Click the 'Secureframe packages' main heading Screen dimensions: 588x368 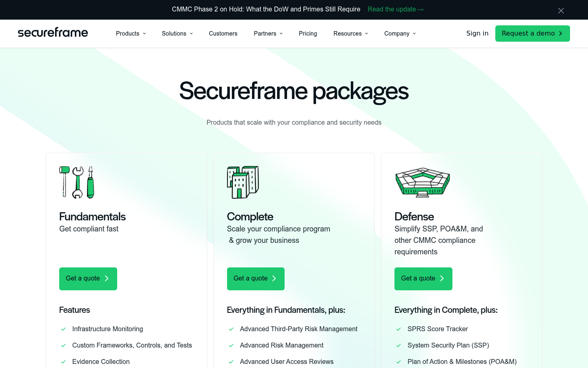point(294,91)
